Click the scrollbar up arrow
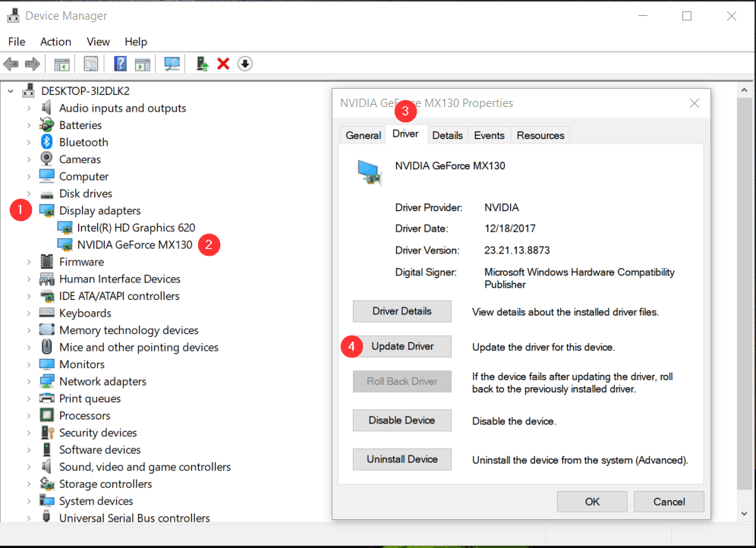756x548 pixels. [744, 90]
